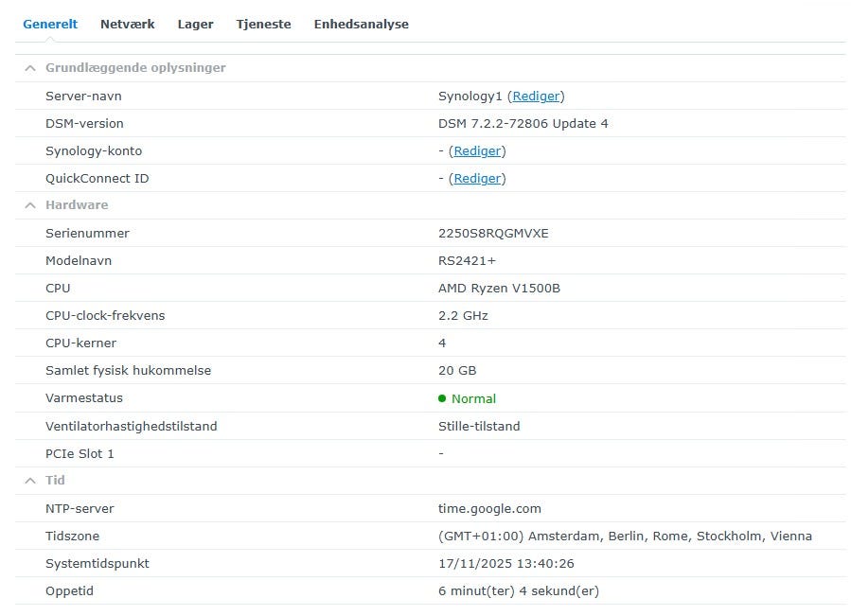
Task: Click the Serienummer label
Action: [x=87, y=234]
